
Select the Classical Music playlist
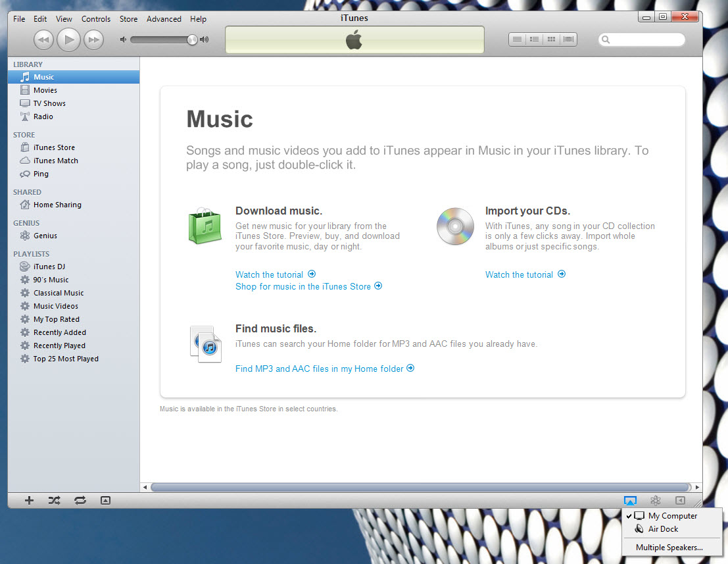(x=74, y=293)
